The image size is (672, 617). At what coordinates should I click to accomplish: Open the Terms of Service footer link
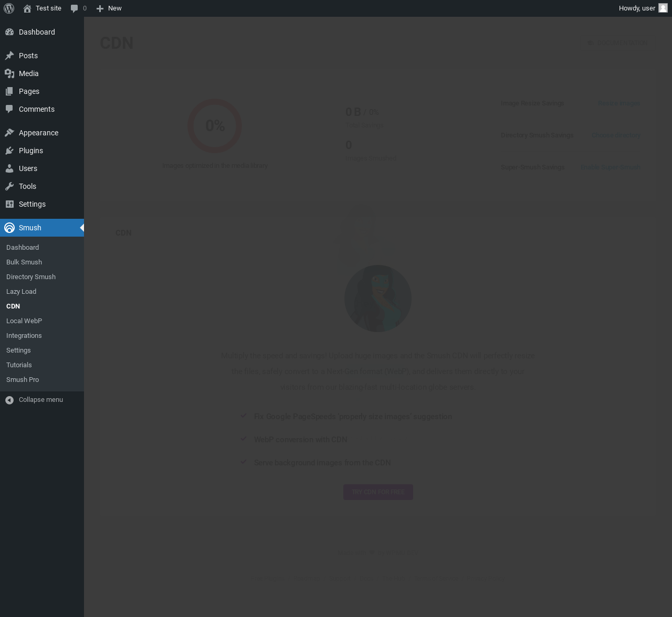pos(436,578)
